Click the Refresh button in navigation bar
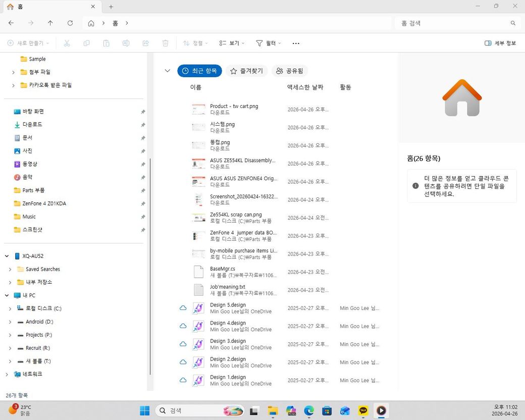This screenshot has height=420, width=525. [x=70, y=23]
